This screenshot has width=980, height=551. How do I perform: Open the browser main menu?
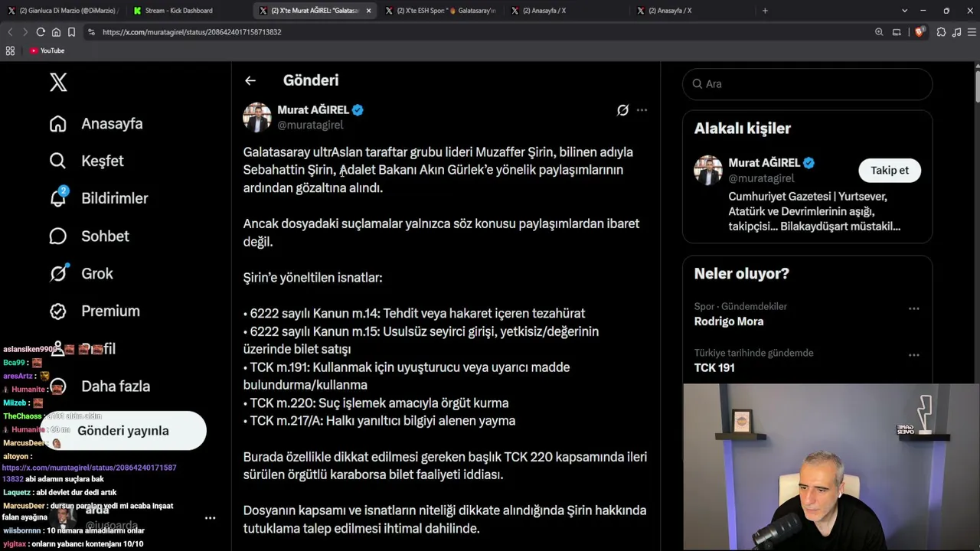click(x=972, y=32)
